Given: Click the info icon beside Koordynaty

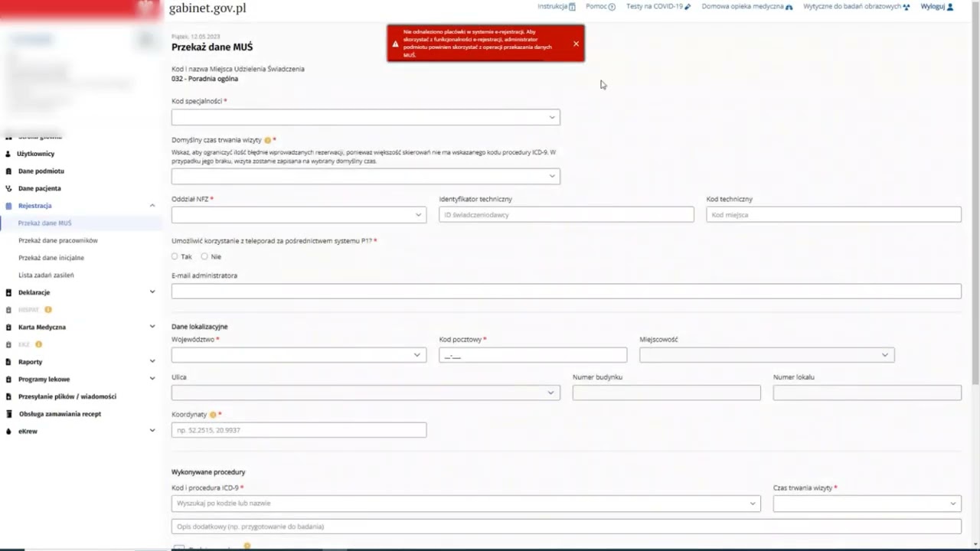Looking at the screenshot, I should 213,415.
